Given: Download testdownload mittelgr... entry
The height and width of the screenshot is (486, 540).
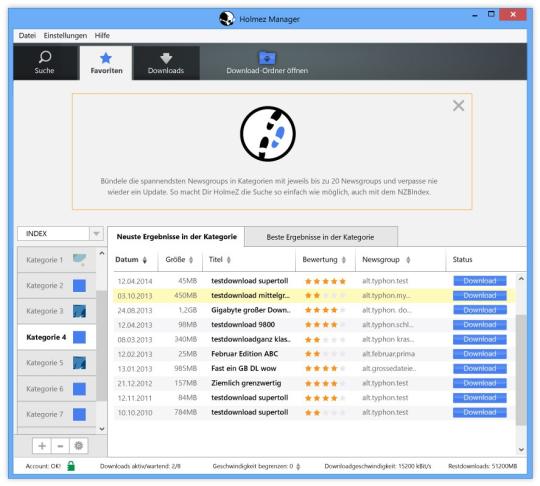Looking at the screenshot, I should (x=480, y=296).
